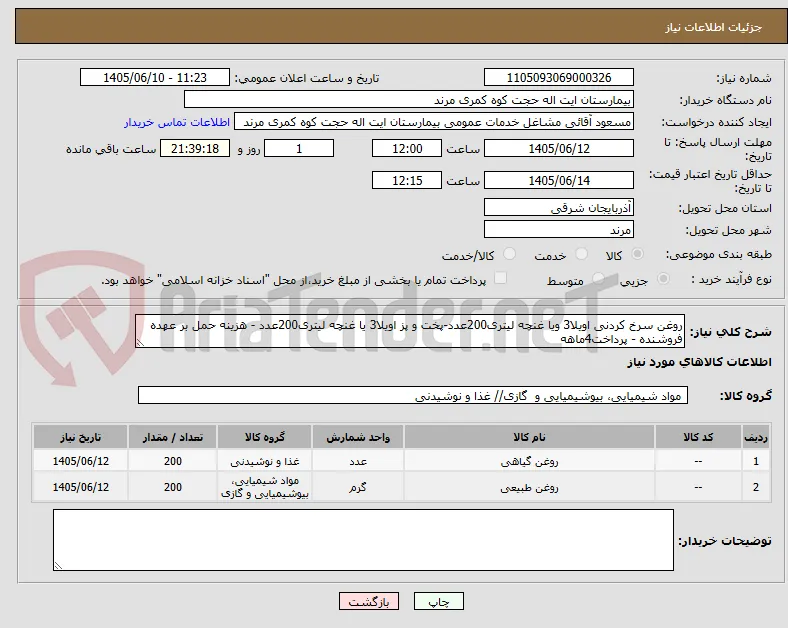This screenshot has height=628, width=788.
Task: Click the شرح کلی نیاز description textarea
Action: point(410,332)
